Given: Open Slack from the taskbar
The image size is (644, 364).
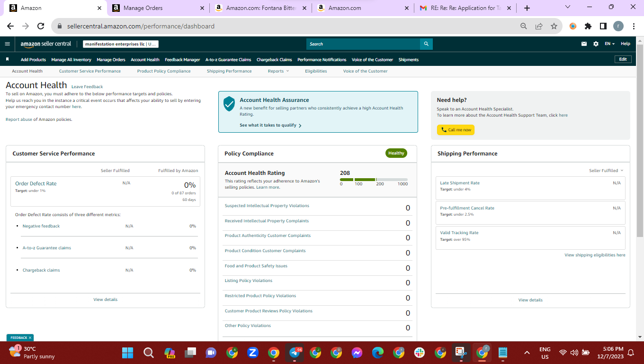Looking at the screenshot, I should [419, 353].
